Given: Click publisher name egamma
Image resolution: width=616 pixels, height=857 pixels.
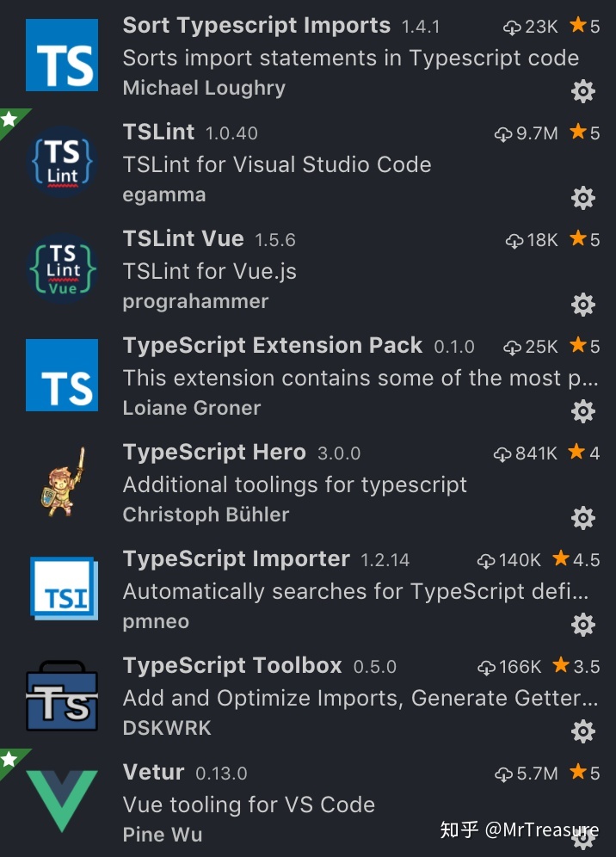Looking at the screenshot, I should pyautogui.click(x=164, y=195).
